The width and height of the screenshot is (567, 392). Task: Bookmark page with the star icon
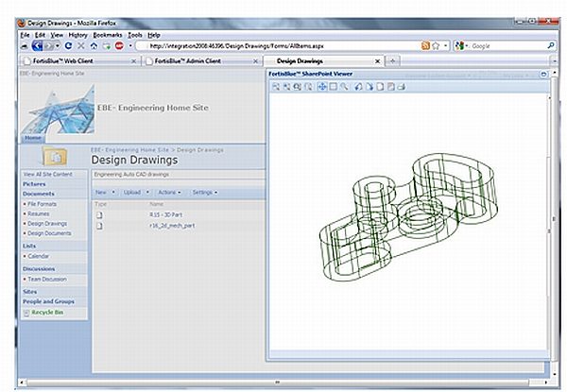(x=436, y=46)
